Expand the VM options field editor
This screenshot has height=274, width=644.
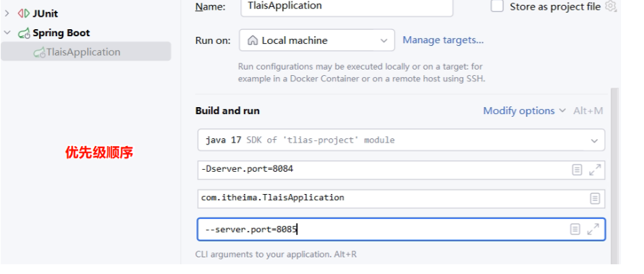pyautogui.click(x=595, y=170)
